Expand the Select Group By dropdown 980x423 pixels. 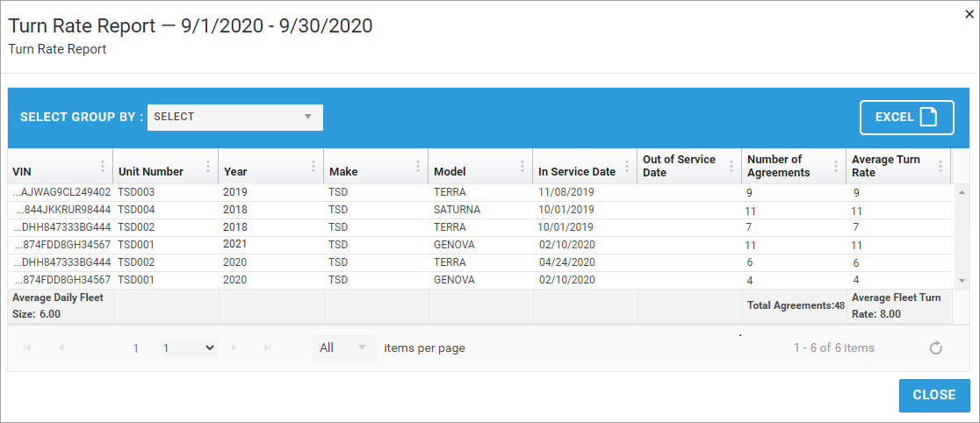click(235, 117)
